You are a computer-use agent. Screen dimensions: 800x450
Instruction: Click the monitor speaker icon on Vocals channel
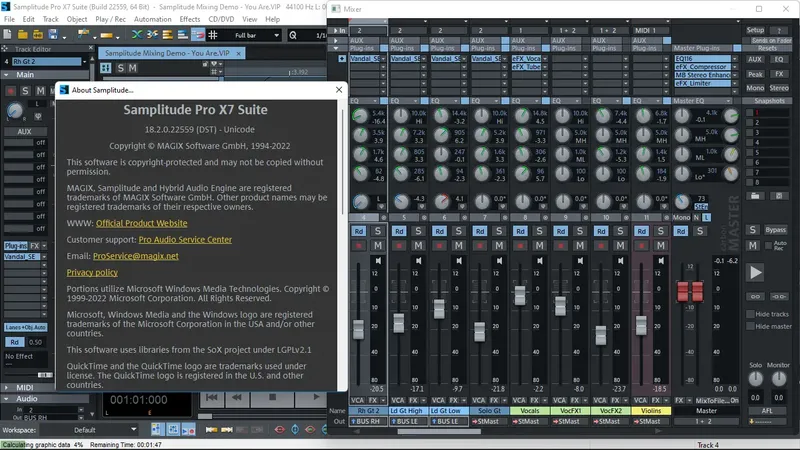pos(539,261)
